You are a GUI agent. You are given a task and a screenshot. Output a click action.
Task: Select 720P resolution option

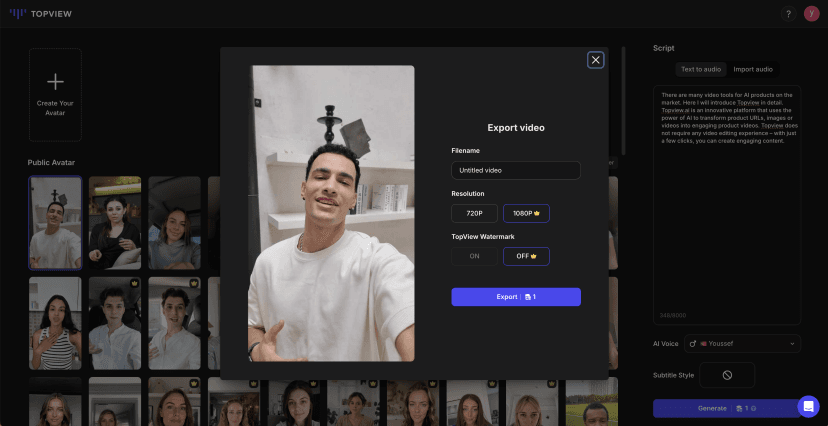point(474,213)
